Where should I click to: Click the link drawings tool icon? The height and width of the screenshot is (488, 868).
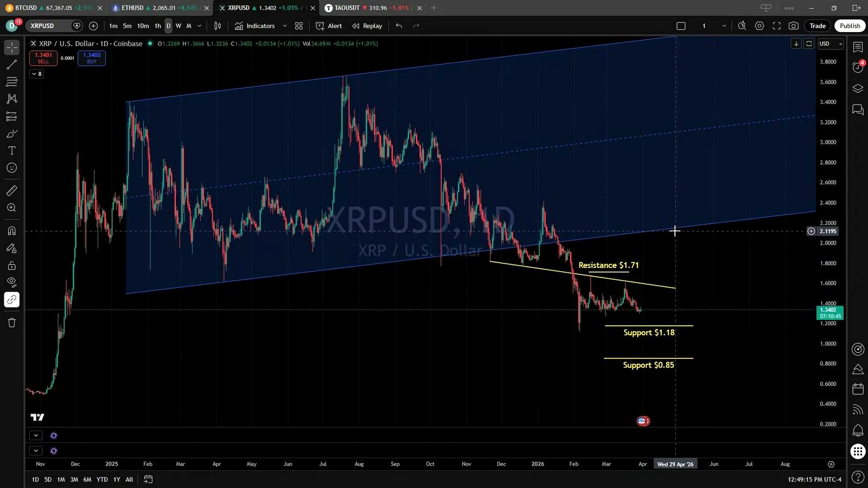tap(11, 300)
